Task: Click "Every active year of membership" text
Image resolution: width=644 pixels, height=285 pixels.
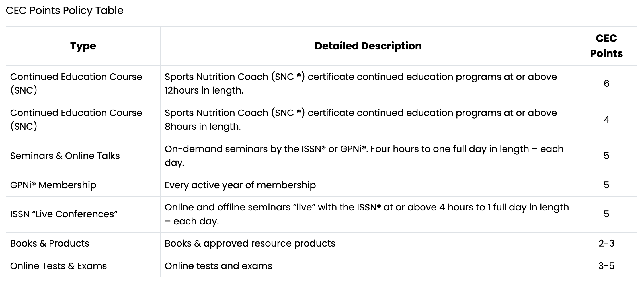Action: tap(240, 185)
